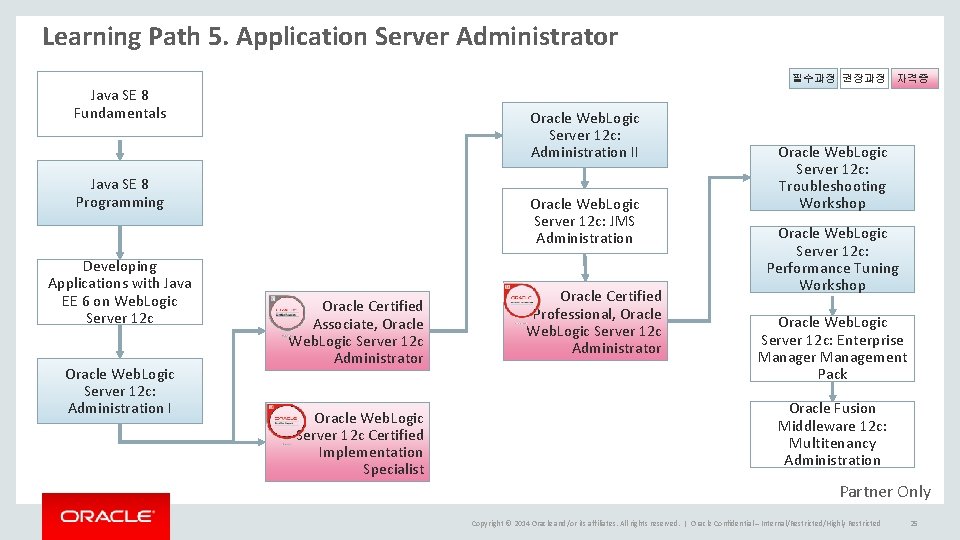Click the Java SE 8 Fundamentals box
Image resolution: width=960 pixels, height=540 pixels.
click(120, 104)
